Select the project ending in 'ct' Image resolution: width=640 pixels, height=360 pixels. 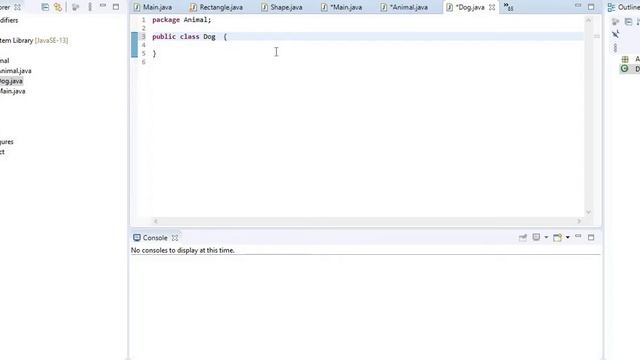(2, 152)
